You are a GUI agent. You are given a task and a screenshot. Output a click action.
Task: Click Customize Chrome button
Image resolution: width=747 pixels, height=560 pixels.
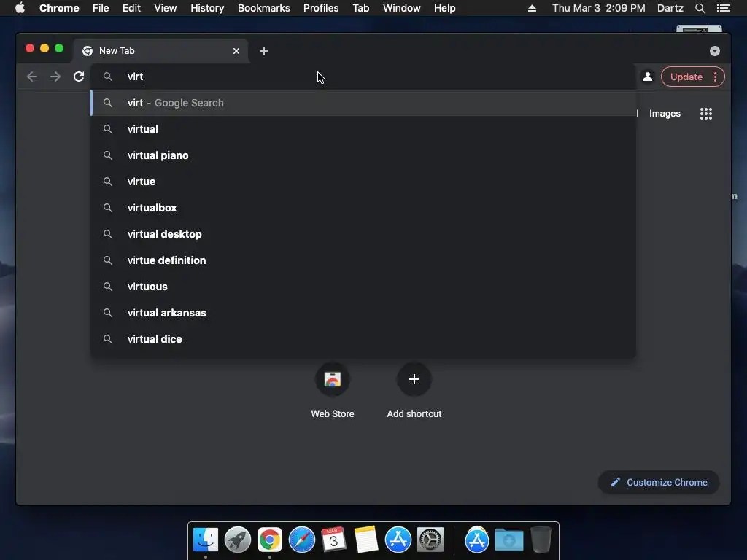point(659,483)
